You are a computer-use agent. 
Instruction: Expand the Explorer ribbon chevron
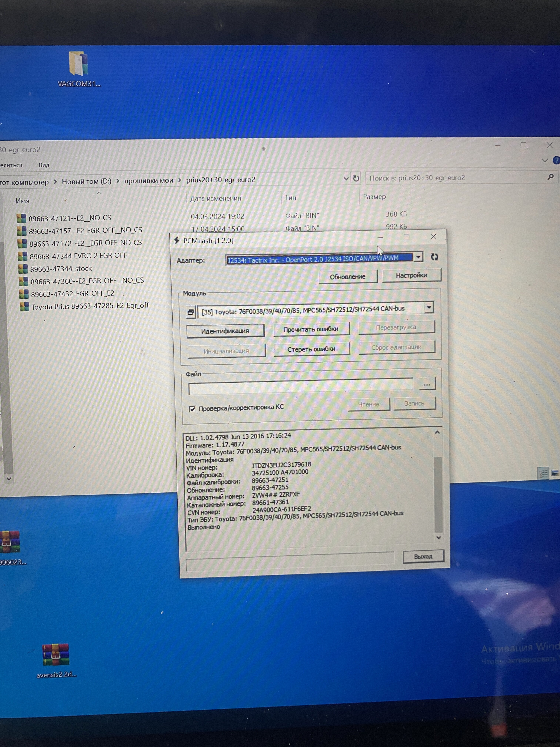coord(544,160)
